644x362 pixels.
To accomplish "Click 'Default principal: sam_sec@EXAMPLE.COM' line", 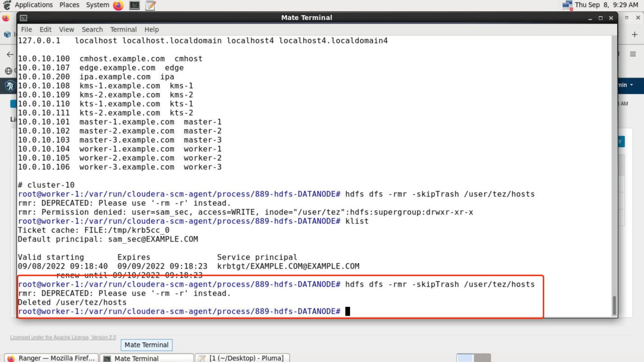I will click(108, 239).
